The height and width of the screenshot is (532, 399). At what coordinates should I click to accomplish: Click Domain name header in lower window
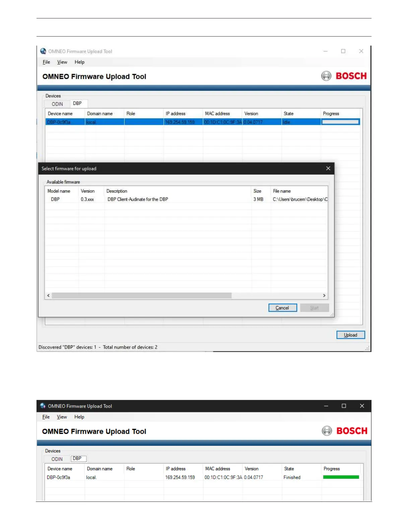[x=100, y=469]
